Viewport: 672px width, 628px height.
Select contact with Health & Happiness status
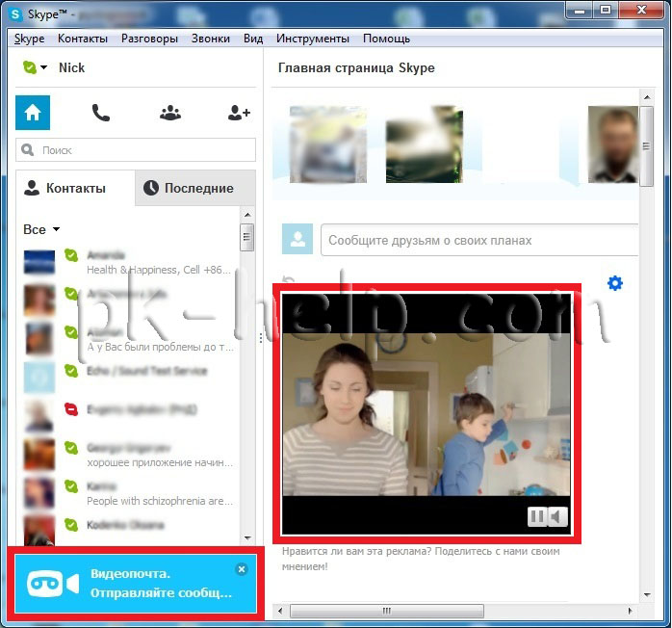coord(129,262)
